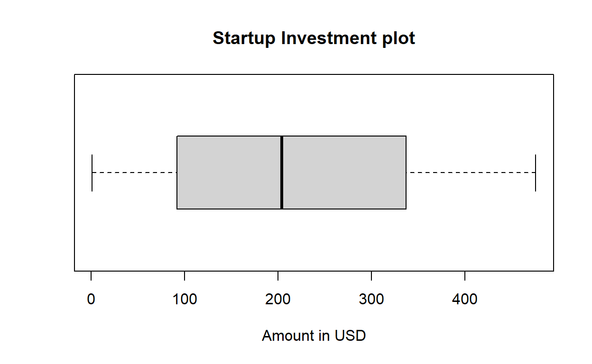The width and height of the screenshot is (592, 364).
Task: Click the thick black median line
Action: pyautogui.click(x=282, y=173)
